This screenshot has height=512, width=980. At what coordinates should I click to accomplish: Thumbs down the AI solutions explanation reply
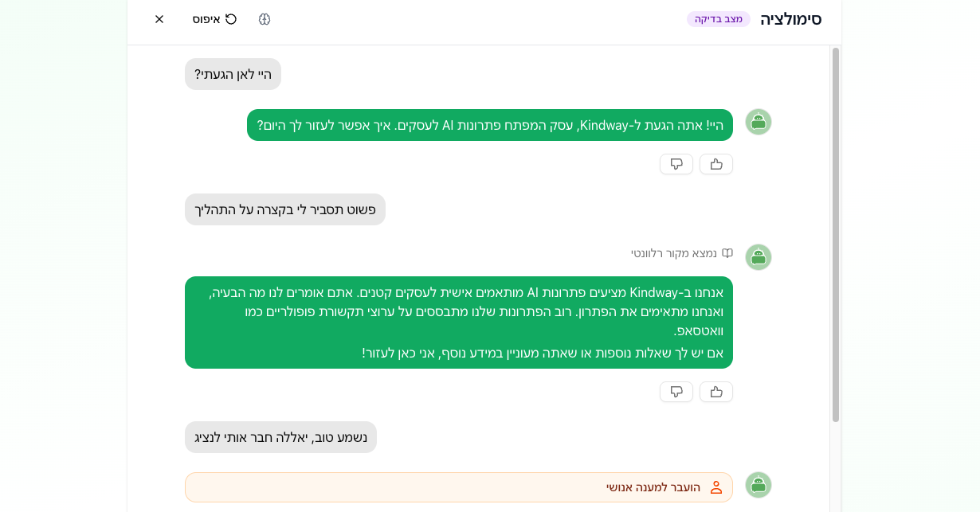676,392
